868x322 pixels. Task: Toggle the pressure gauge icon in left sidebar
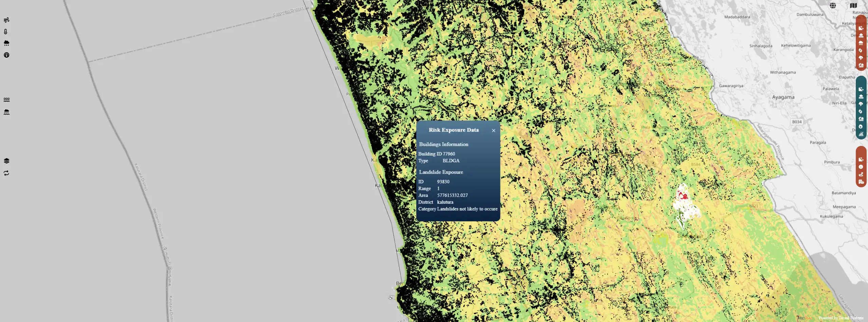[x=6, y=55]
